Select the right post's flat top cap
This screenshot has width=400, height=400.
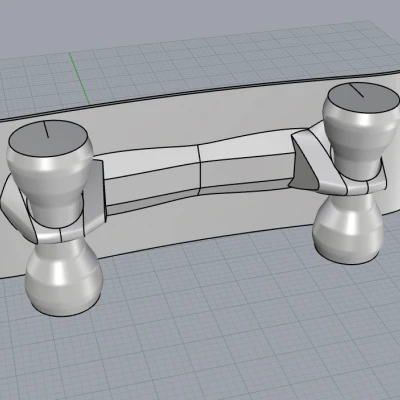(x=363, y=98)
